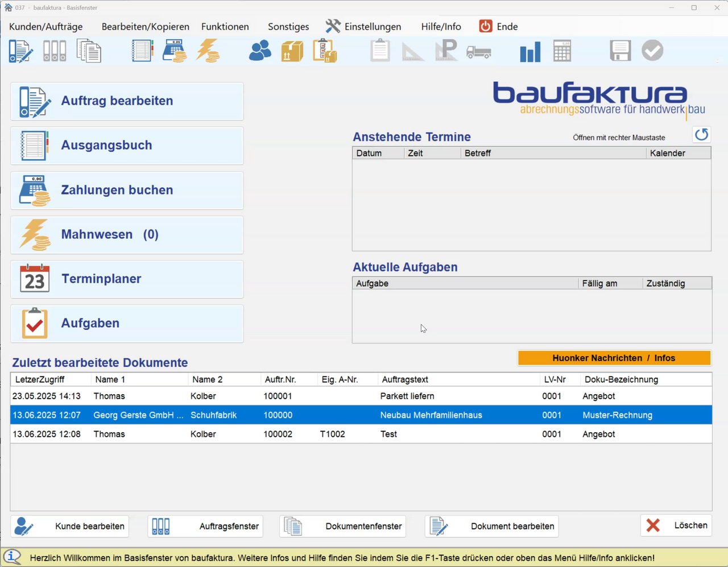
Task: Click the Löschen button
Action: [677, 525]
